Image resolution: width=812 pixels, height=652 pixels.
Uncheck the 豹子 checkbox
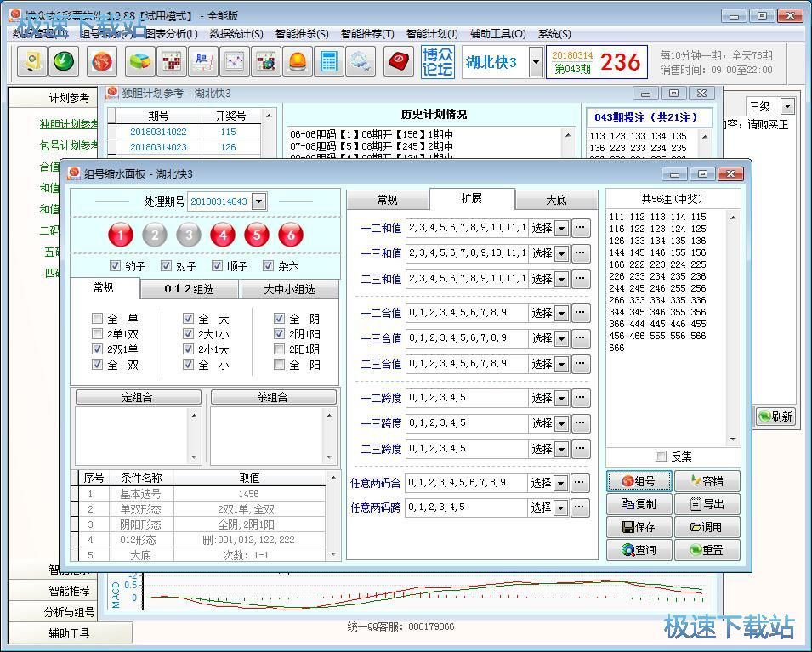(116, 266)
